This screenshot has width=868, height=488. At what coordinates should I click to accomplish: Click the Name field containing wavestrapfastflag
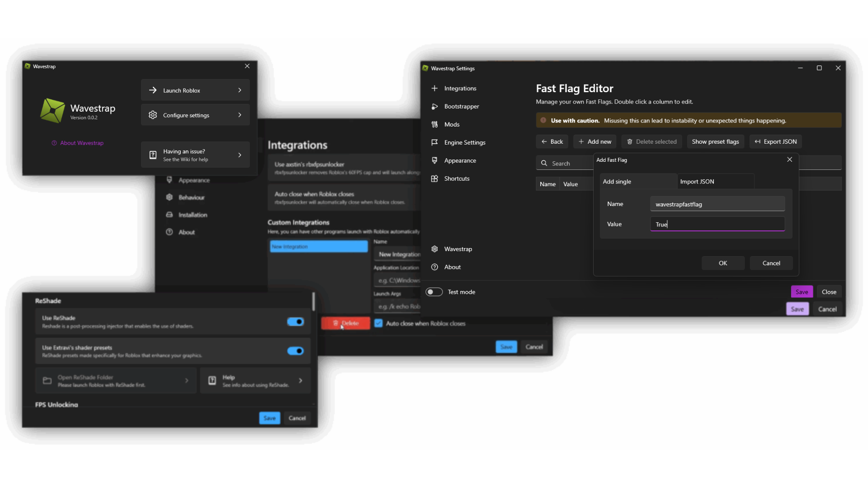[717, 204]
